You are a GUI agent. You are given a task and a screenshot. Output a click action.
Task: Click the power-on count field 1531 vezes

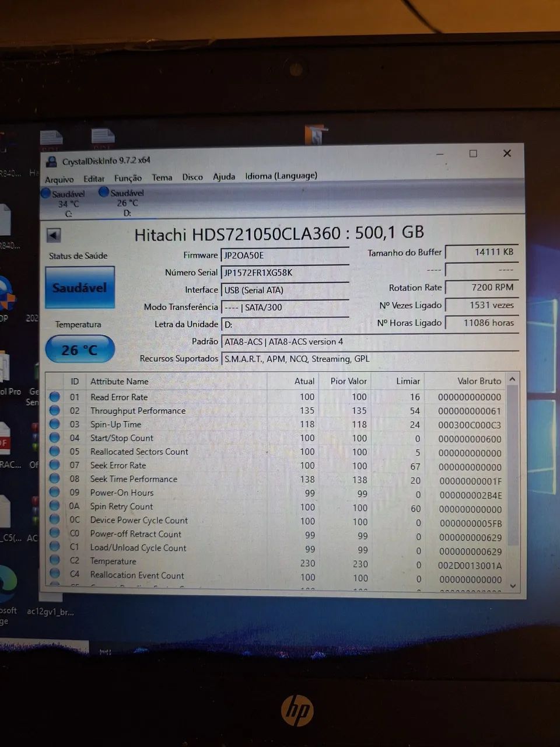tap(482, 305)
